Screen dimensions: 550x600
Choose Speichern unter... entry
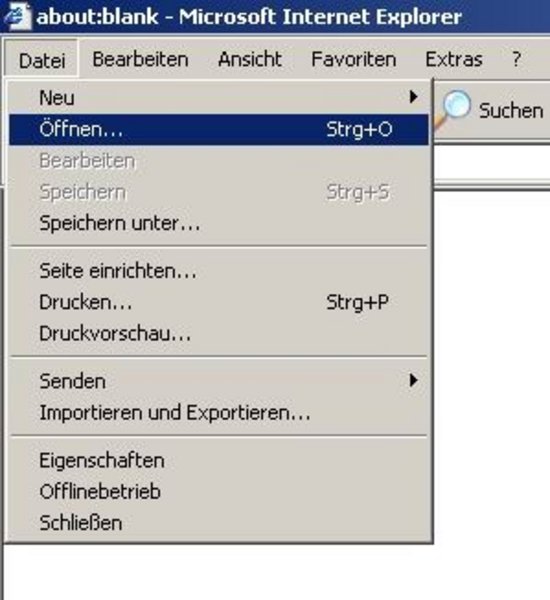[x=219, y=223]
